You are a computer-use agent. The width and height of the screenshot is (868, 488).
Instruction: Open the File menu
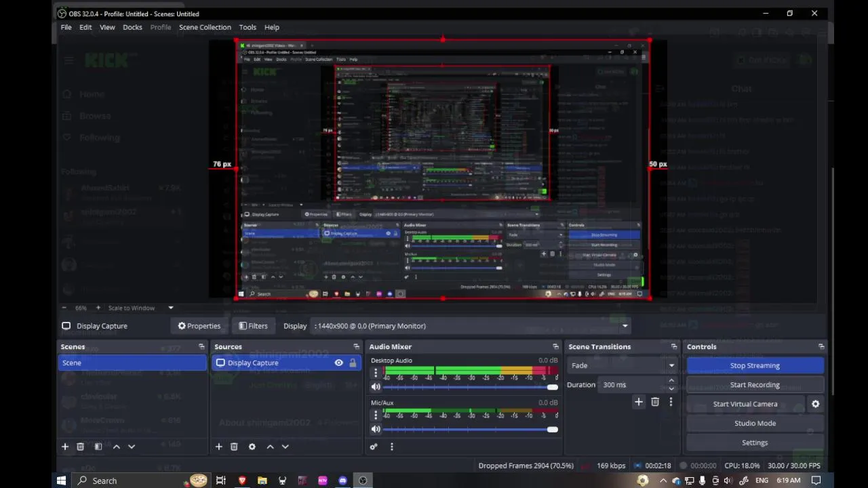click(x=66, y=27)
